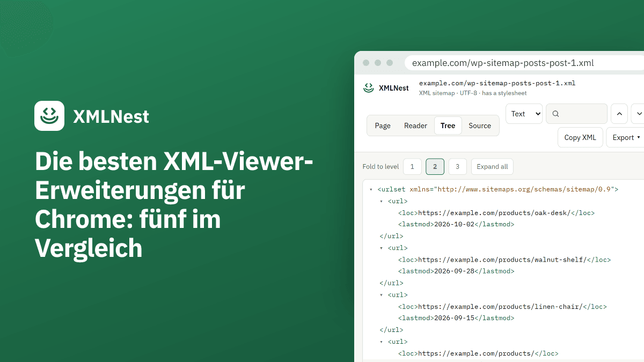Click the "XML sitemap · UTF-8 · has a stylesheet" text
The width and height of the screenshot is (644, 362).
[472, 93]
